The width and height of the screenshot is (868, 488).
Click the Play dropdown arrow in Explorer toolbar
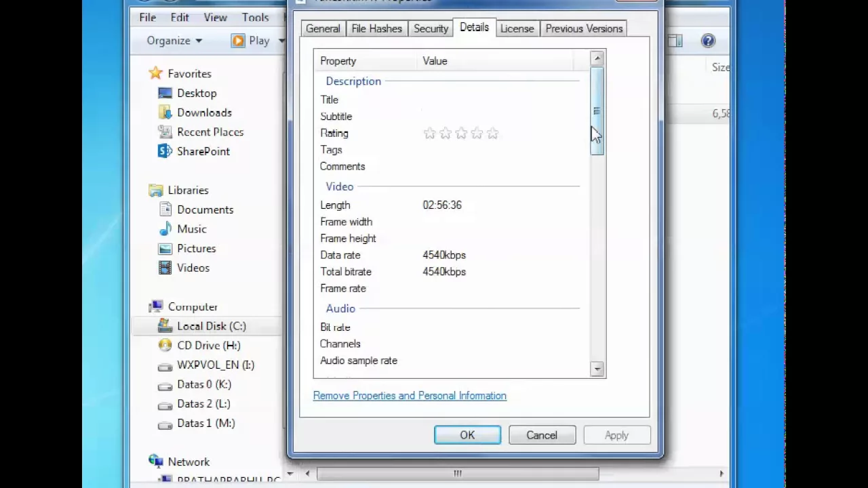[x=281, y=41]
